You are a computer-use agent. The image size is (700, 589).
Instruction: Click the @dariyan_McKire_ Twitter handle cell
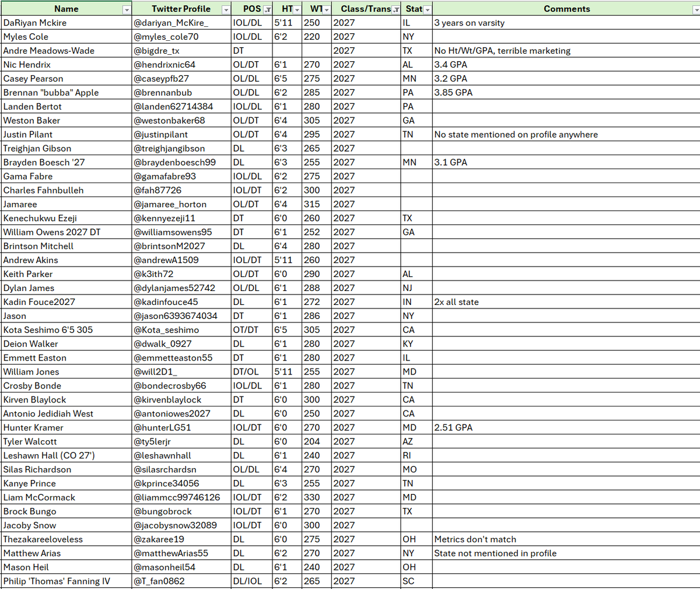pyautogui.click(x=181, y=23)
